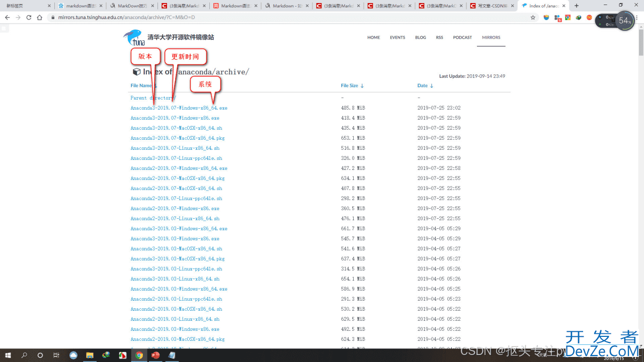Download Anaconda2-2019.03-Windows-x86.exe

click(x=175, y=329)
